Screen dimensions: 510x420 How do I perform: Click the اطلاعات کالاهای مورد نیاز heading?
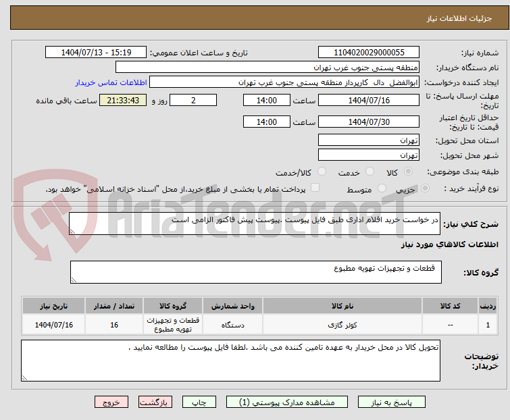click(x=449, y=244)
